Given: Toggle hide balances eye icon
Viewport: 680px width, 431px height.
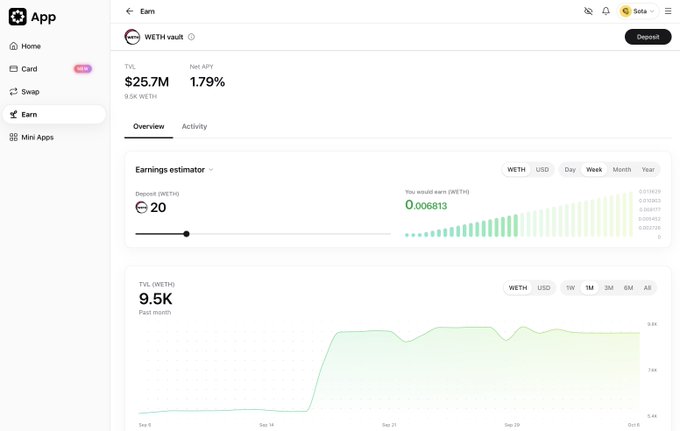Looking at the screenshot, I should 588,11.
